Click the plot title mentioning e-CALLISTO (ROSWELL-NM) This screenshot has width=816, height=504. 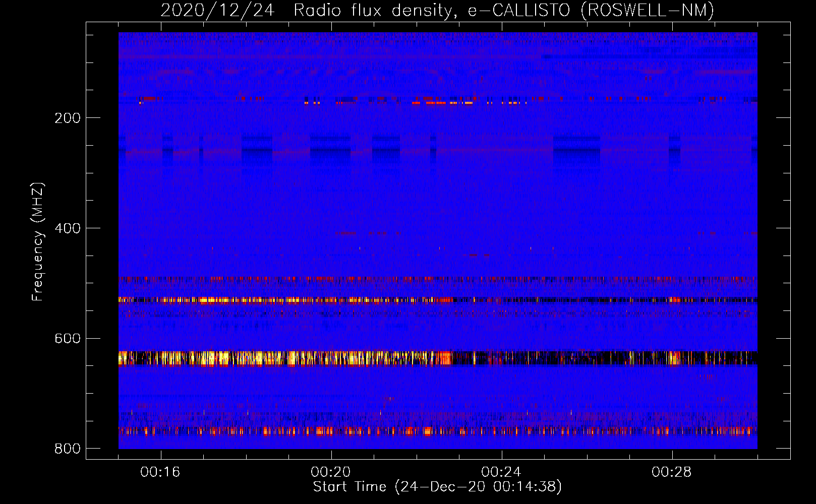tap(437, 11)
